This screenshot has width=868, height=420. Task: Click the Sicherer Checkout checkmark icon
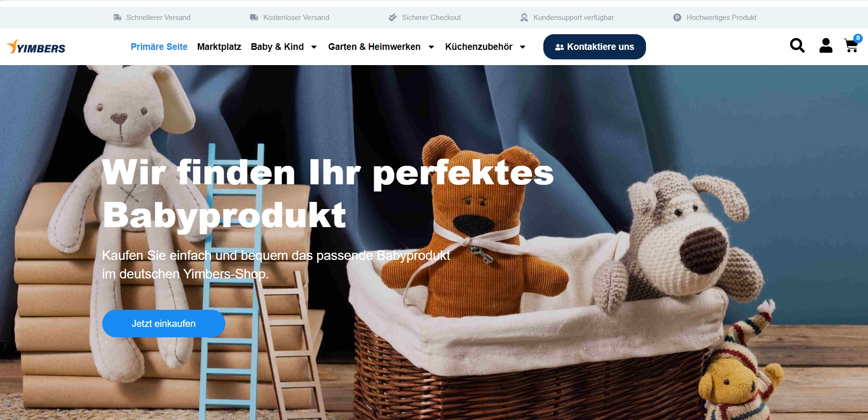click(x=393, y=18)
